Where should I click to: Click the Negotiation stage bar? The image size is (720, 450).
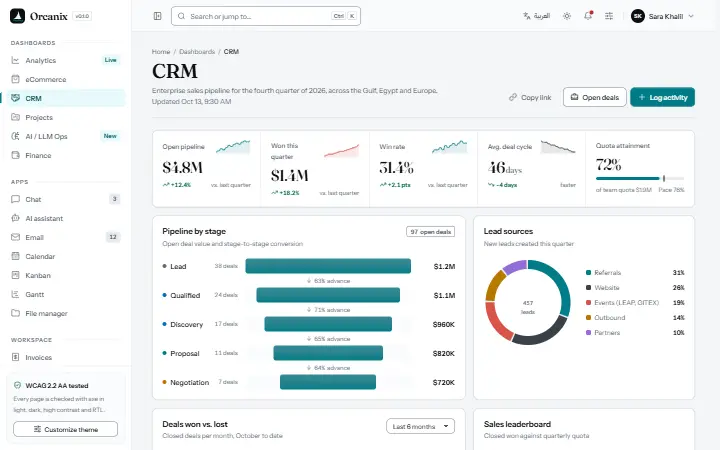[328, 382]
